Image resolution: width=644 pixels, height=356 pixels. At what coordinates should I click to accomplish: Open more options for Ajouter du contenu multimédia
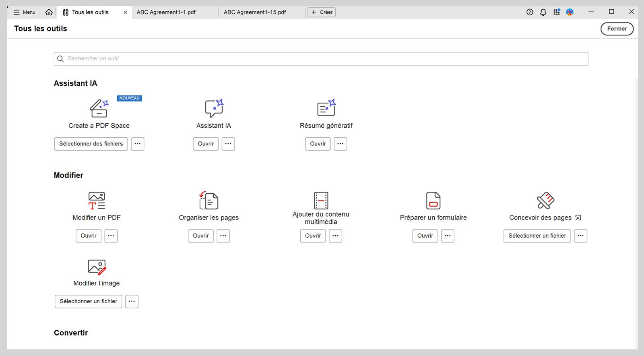click(336, 236)
